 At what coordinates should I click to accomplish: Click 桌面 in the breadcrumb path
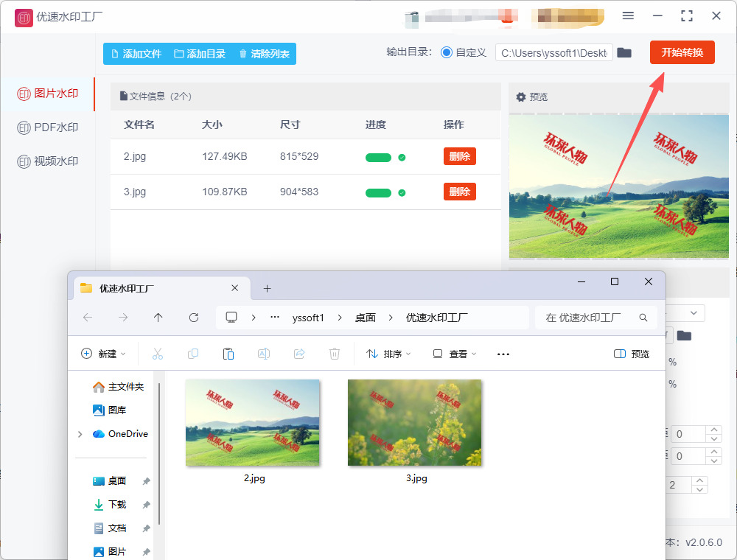(x=366, y=318)
